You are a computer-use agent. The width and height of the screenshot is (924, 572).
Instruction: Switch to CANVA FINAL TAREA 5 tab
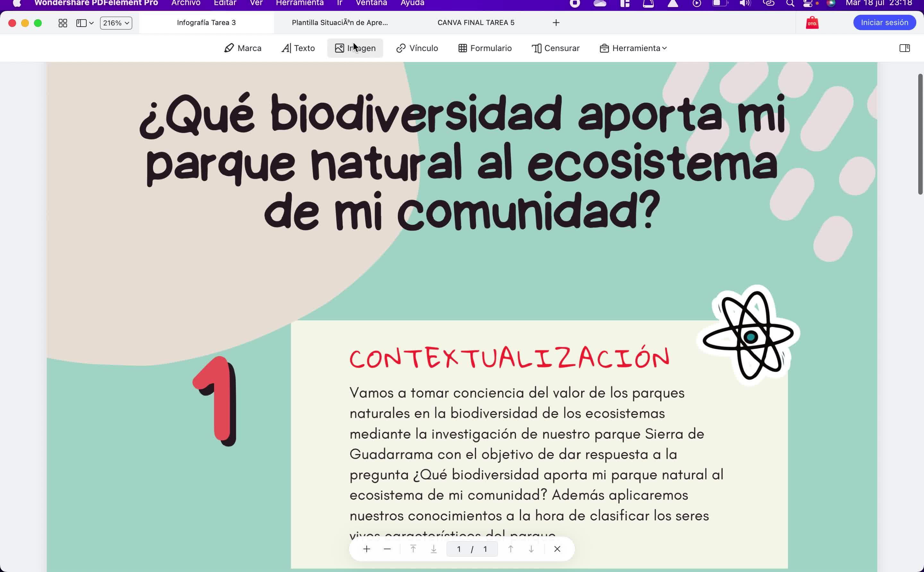tap(476, 23)
